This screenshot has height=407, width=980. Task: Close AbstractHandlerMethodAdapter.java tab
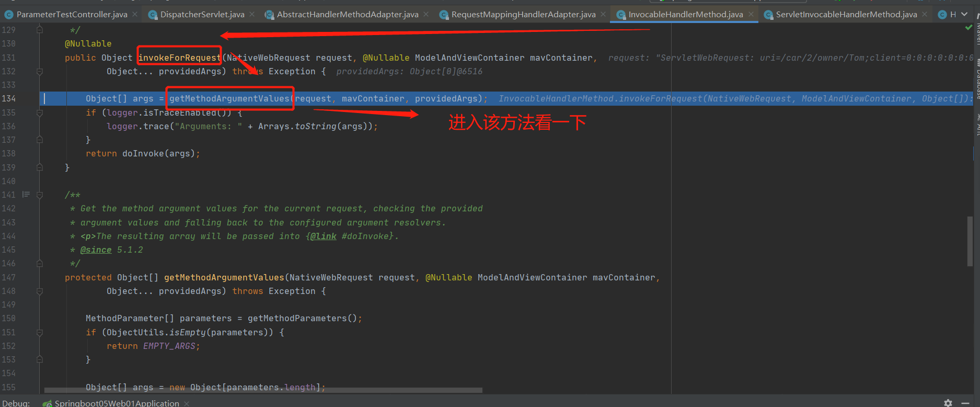pos(426,14)
